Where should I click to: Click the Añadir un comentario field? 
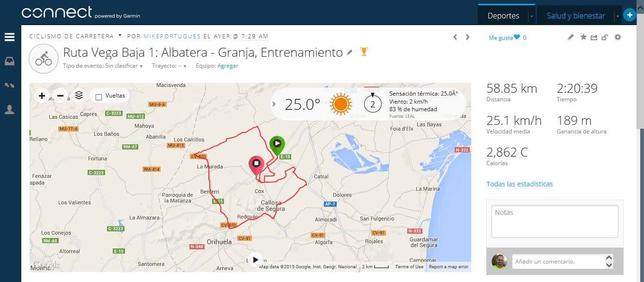pyautogui.click(x=559, y=262)
